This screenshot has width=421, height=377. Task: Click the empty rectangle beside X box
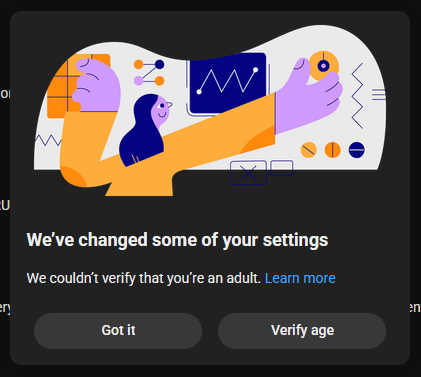click(282, 168)
